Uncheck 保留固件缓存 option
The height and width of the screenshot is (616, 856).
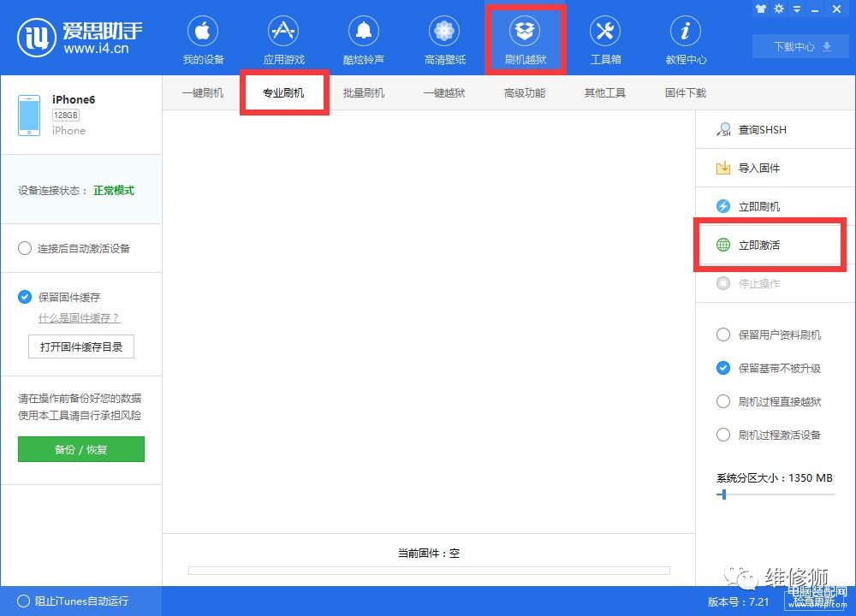[x=25, y=297]
